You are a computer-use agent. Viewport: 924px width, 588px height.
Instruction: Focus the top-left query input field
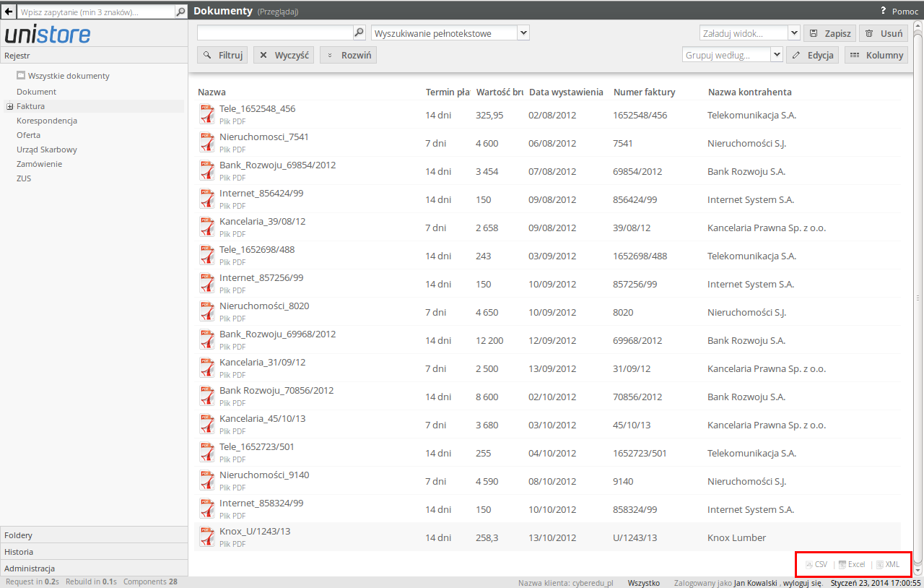[x=96, y=12]
